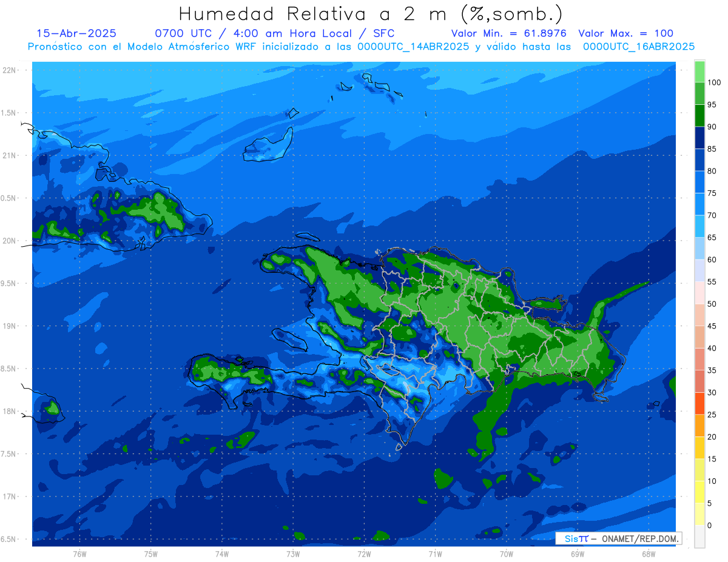This screenshot has width=728, height=562.
Task: Click the '17N' latitude axis label
Action: tap(10, 497)
